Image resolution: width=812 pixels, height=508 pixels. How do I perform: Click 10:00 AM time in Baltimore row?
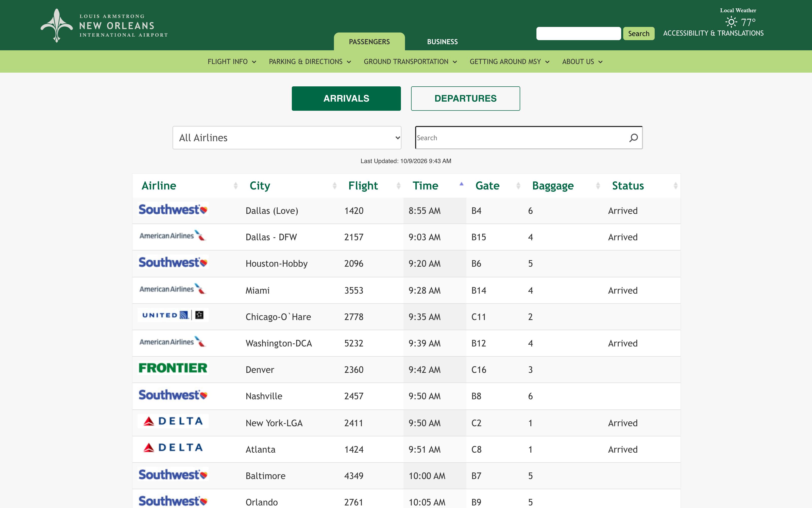[x=427, y=476]
